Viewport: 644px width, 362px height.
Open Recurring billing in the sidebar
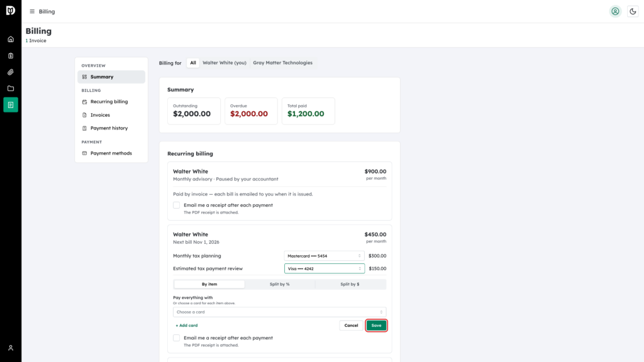pos(111,102)
